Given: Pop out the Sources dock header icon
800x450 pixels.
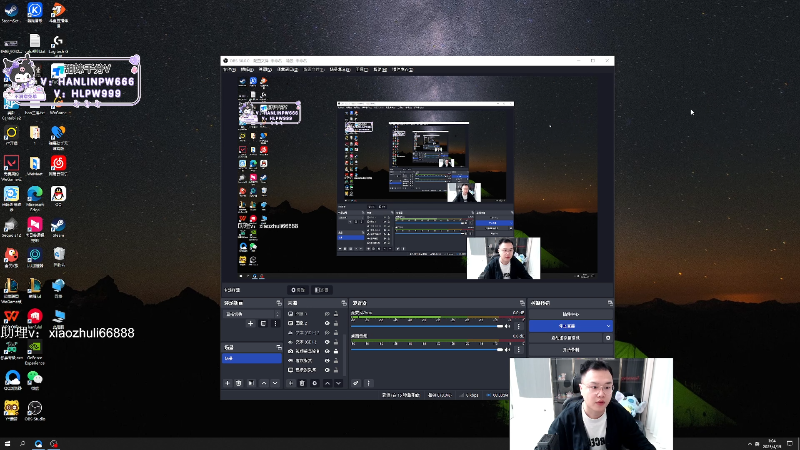Looking at the screenshot, I should [x=344, y=303].
